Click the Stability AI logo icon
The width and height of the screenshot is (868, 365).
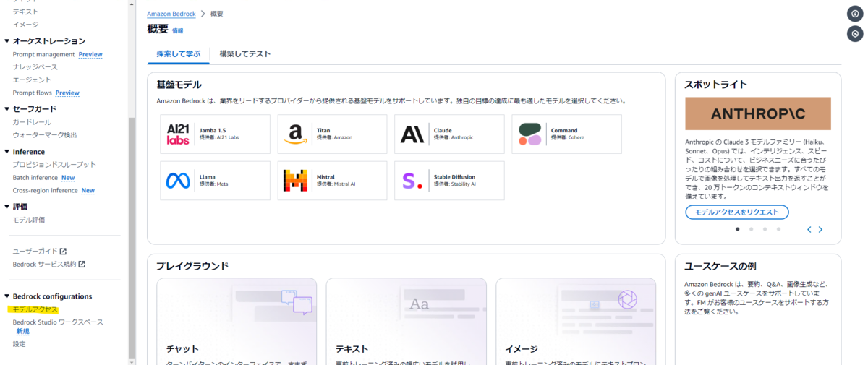[412, 181]
